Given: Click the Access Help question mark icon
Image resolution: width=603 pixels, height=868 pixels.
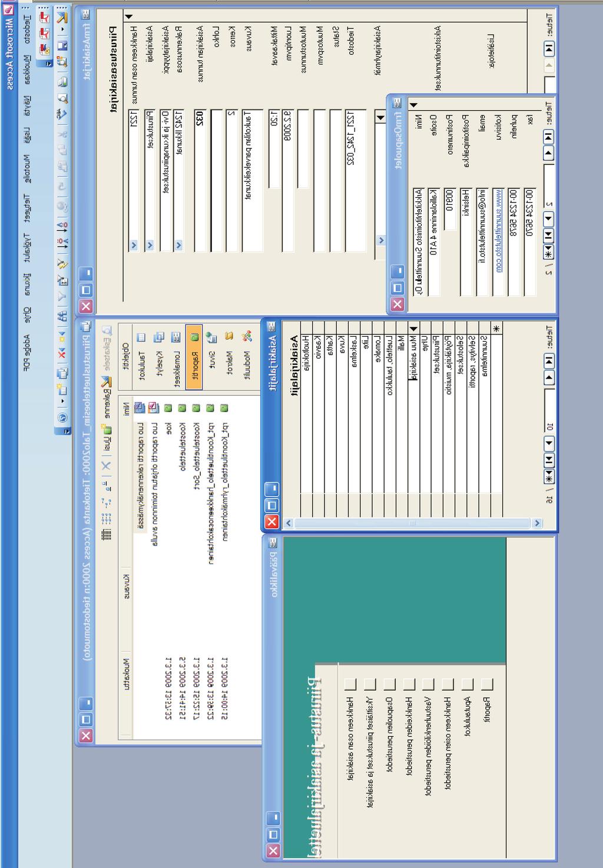Looking at the screenshot, I should point(62,418).
